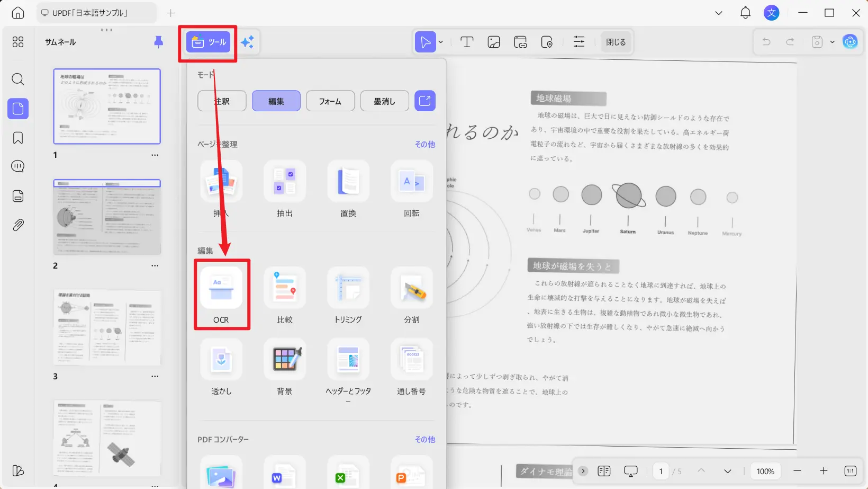868x489 pixels.
Task: Open the トリミング (crop) tool
Action: pos(348,295)
